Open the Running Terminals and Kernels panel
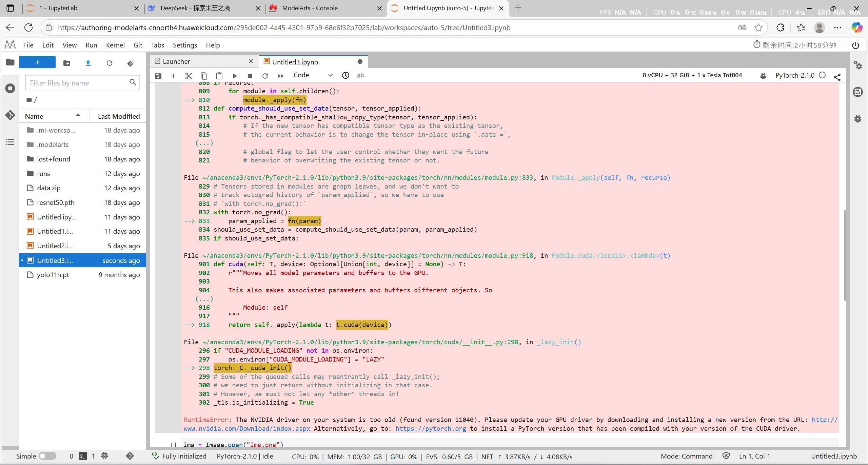The height and width of the screenshot is (465, 868). point(10,89)
